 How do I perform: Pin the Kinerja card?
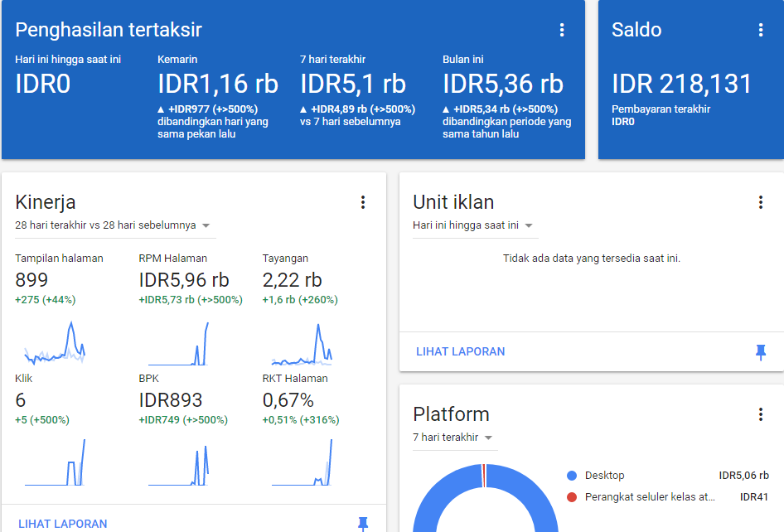363,524
